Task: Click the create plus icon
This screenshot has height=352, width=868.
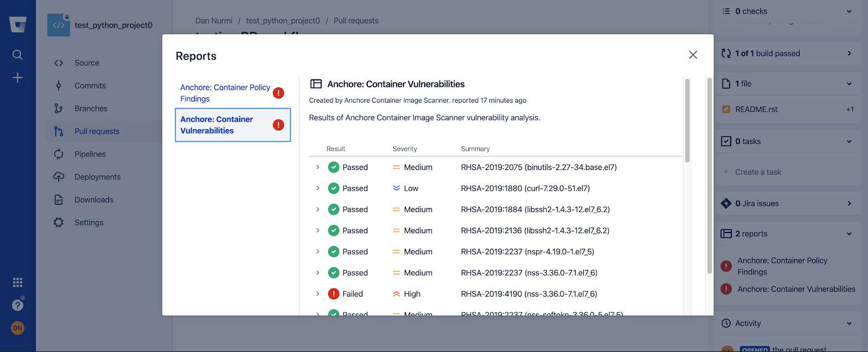Action: click(x=17, y=78)
